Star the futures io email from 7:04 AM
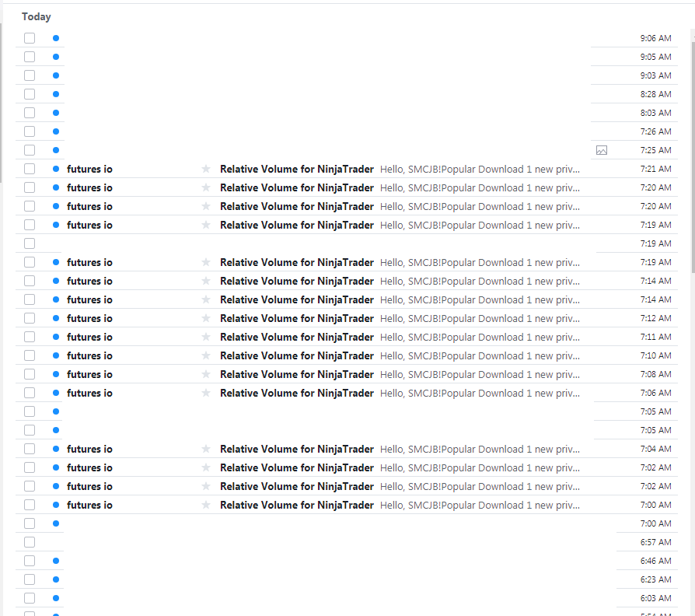 click(206, 449)
